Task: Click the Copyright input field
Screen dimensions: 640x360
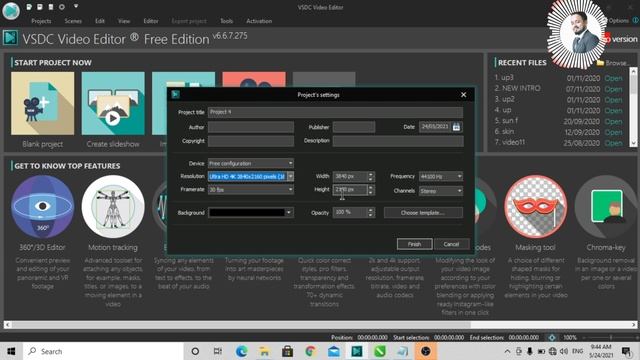Action: coord(251,141)
